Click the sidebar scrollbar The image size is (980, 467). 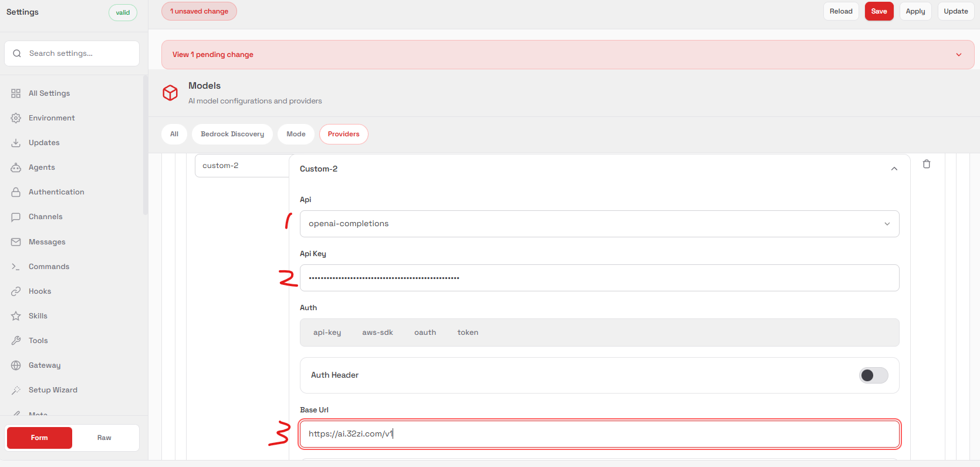coord(146,145)
